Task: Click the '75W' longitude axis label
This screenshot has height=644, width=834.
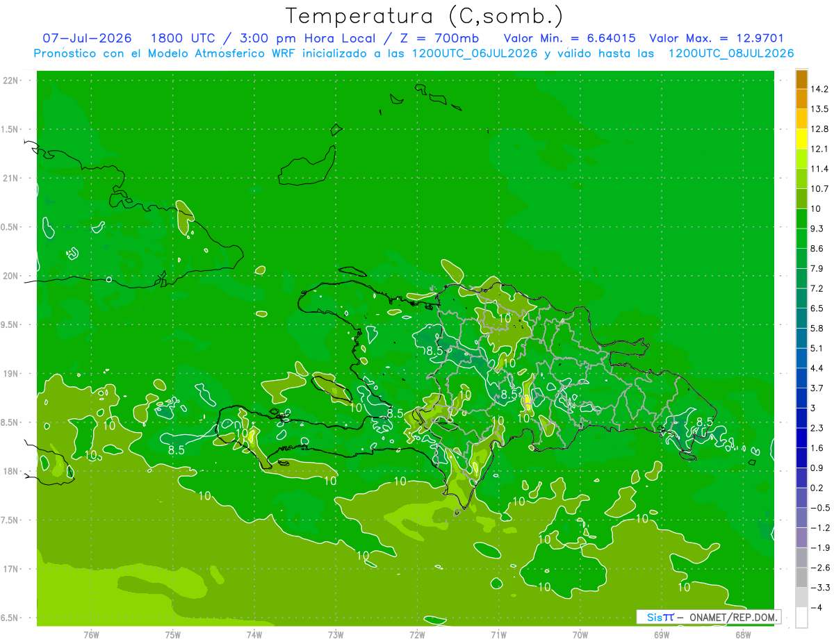Action: point(172,635)
